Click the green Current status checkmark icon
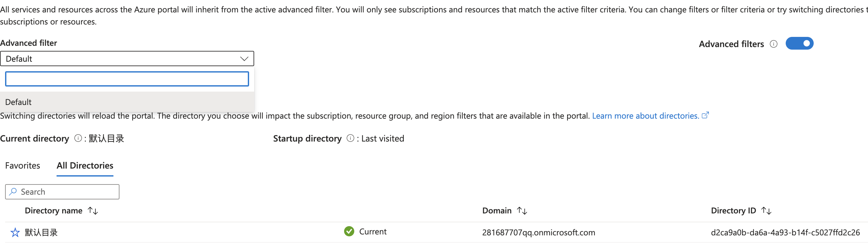Screen dimensions: 868x250 tap(349, 232)
